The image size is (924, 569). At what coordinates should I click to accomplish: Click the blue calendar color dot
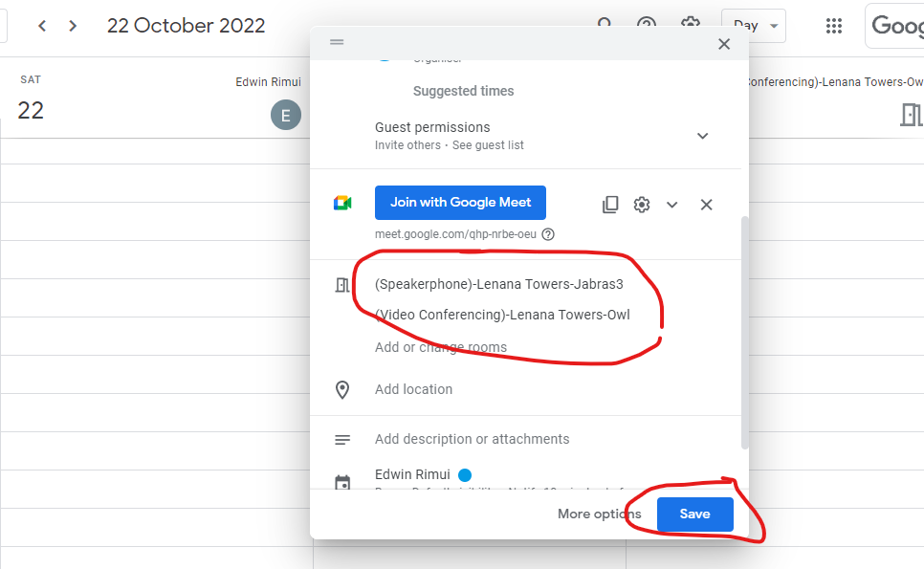coord(465,474)
